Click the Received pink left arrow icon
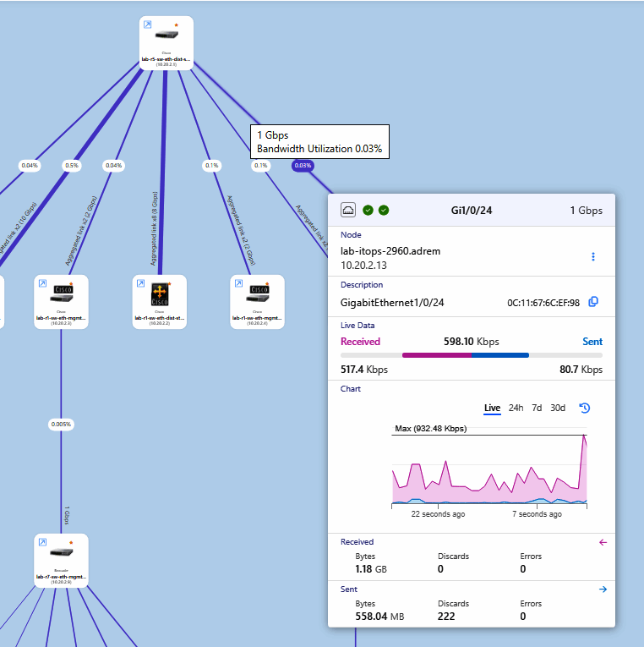Viewport: 644px width, 647px height. point(603,542)
